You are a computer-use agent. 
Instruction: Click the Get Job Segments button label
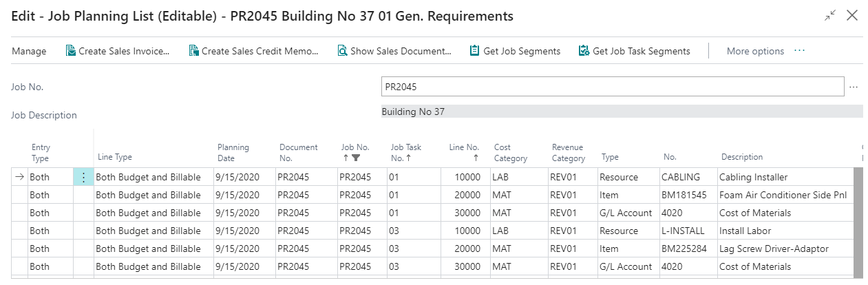[522, 51]
